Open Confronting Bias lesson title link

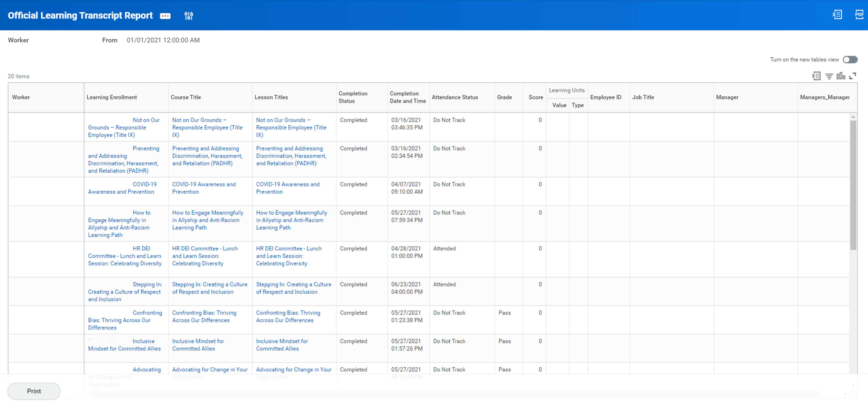tap(288, 317)
